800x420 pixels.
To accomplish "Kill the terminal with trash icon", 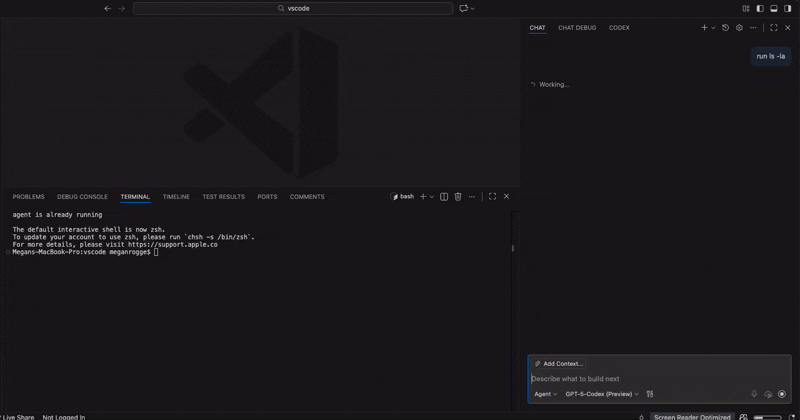I will tap(458, 196).
